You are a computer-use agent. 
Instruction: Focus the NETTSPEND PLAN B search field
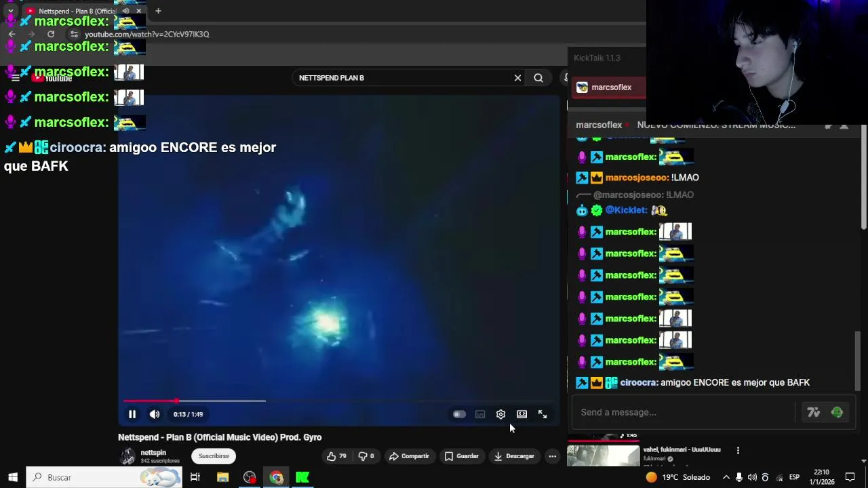point(403,78)
